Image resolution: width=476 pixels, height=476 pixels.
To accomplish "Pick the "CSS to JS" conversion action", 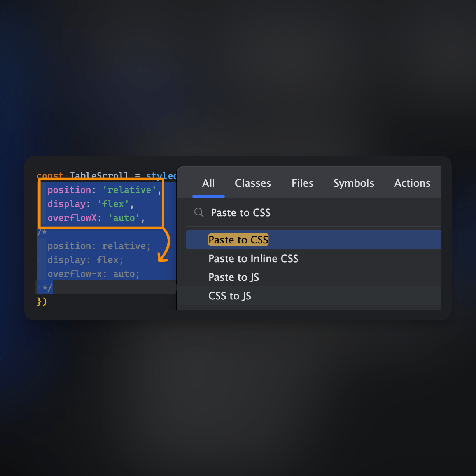I will (230, 296).
